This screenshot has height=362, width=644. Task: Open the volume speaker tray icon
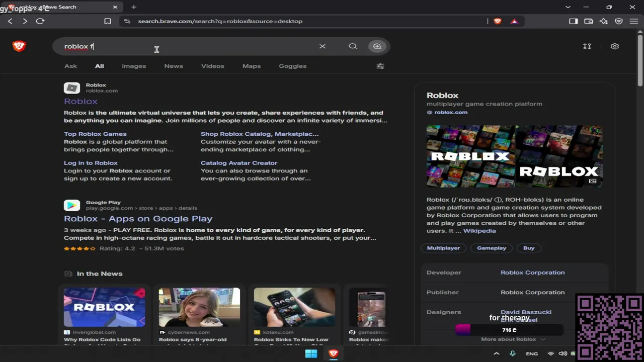(x=563, y=353)
